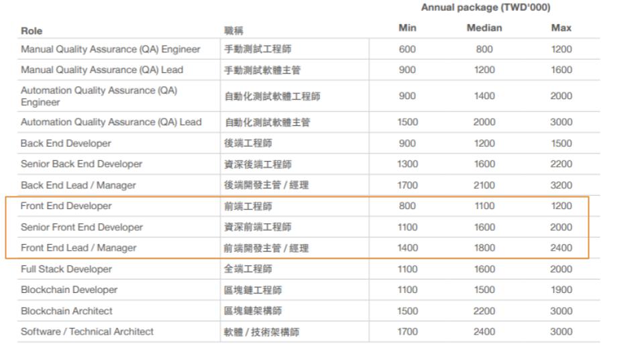This screenshot has height=362, width=644.
Task: Click Max 3000 for Automation QA Lead
Action: (x=561, y=122)
